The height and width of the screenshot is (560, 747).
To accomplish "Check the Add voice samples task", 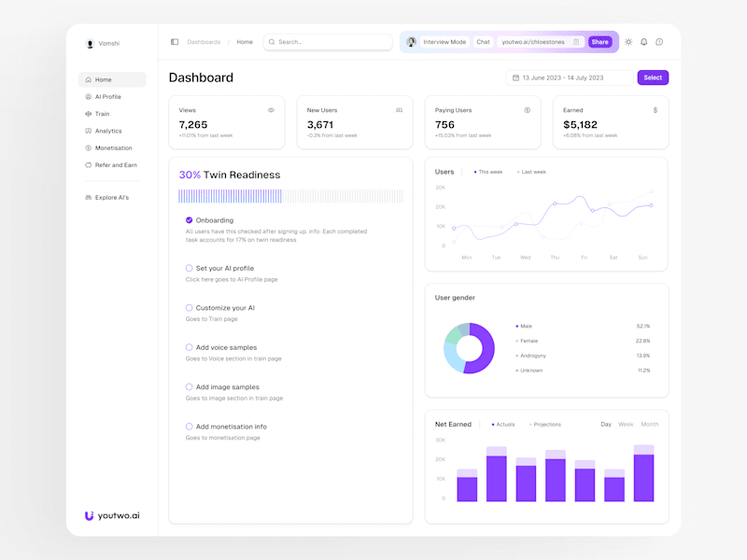I will point(190,347).
